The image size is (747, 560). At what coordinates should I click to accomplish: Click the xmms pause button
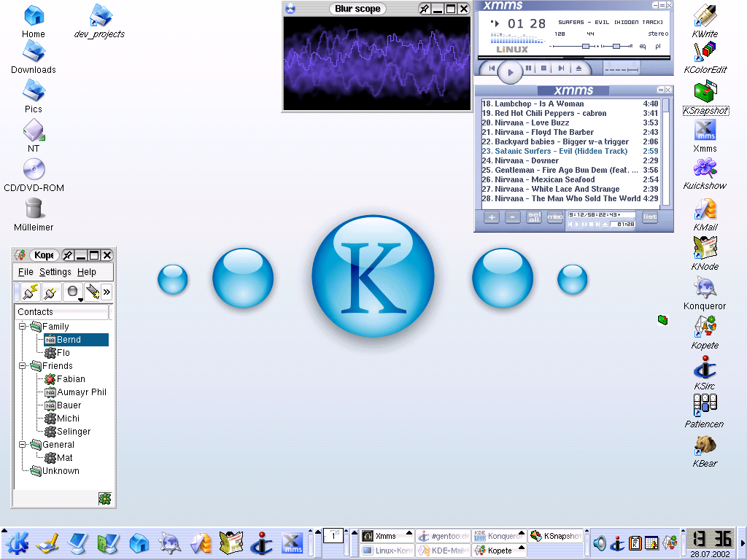point(528,69)
